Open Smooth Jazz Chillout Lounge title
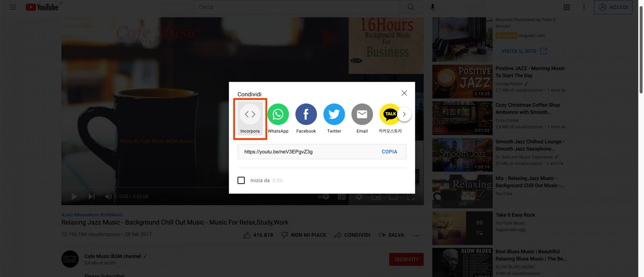Viewport: 644px width, 277px height. pos(530,145)
